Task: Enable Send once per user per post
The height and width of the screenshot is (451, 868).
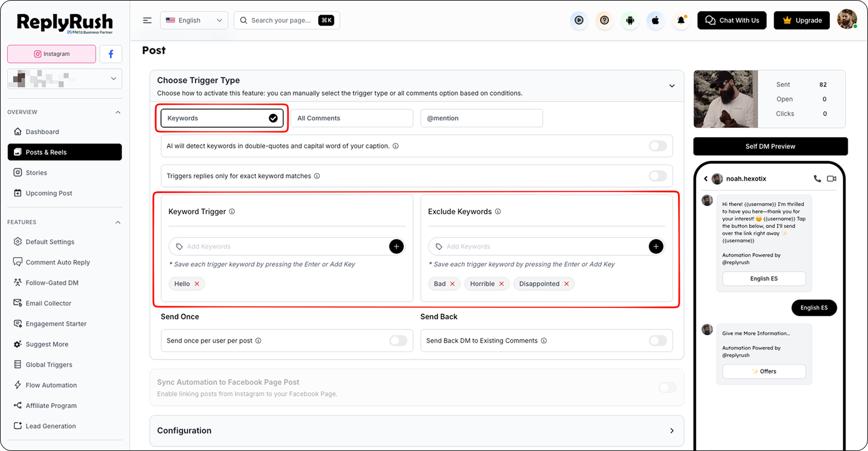Action: tap(398, 341)
